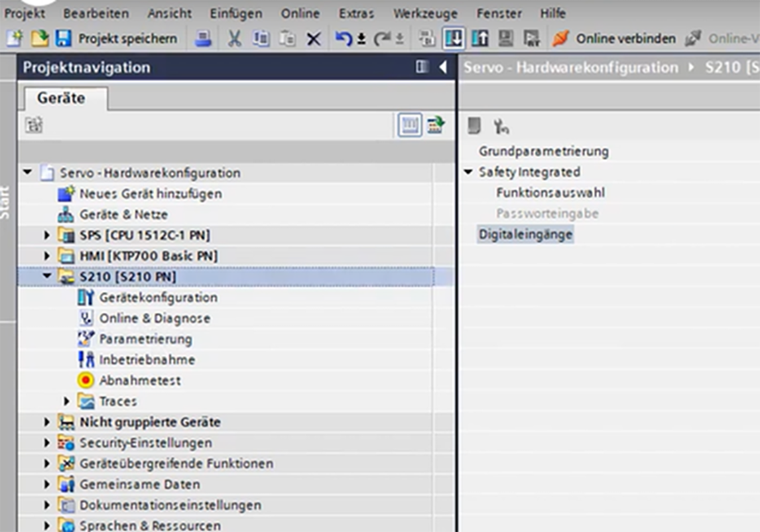Viewport: 760px width, 532px height.
Task: Open the Einfügen menu
Action: (x=235, y=13)
